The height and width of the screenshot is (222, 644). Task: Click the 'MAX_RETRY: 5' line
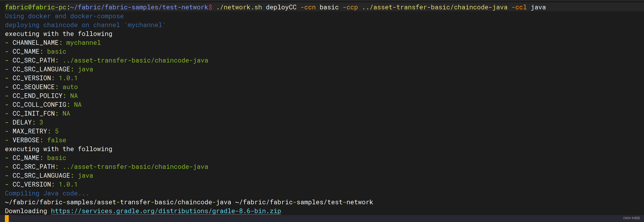click(32, 131)
